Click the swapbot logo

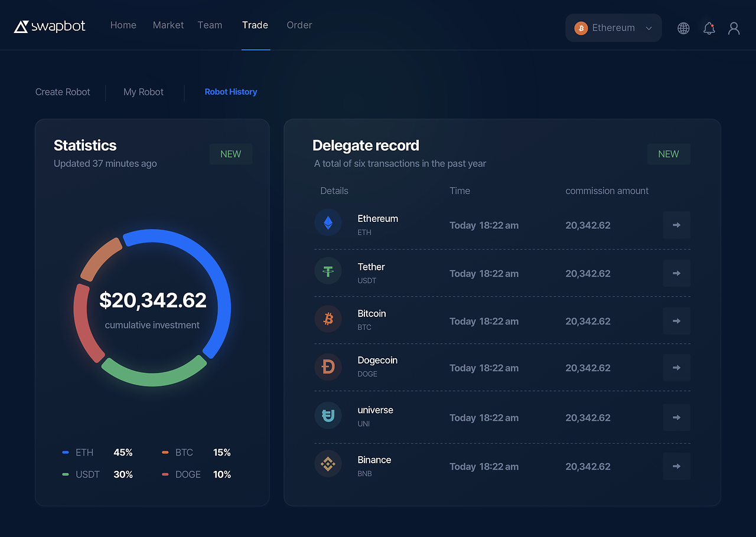[x=50, y=26]
